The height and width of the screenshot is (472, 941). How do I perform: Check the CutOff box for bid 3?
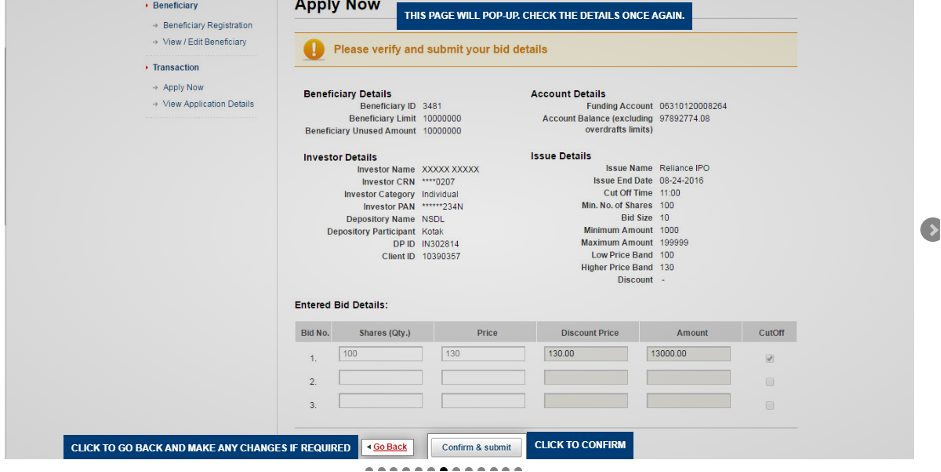click(x=769, y=405)
